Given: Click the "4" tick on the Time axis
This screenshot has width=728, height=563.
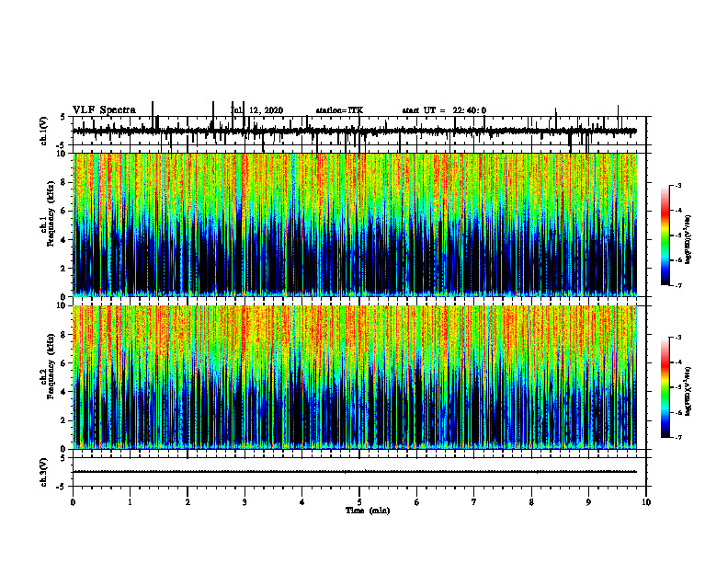Looking at the screenshot, I should coord(302,502).
